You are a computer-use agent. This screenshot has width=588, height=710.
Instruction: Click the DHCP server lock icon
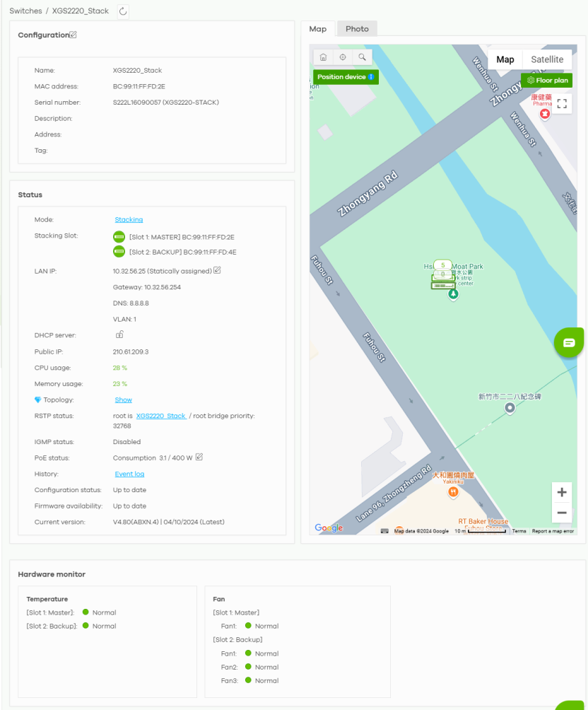pyautogui.click(x=119, y=334)
